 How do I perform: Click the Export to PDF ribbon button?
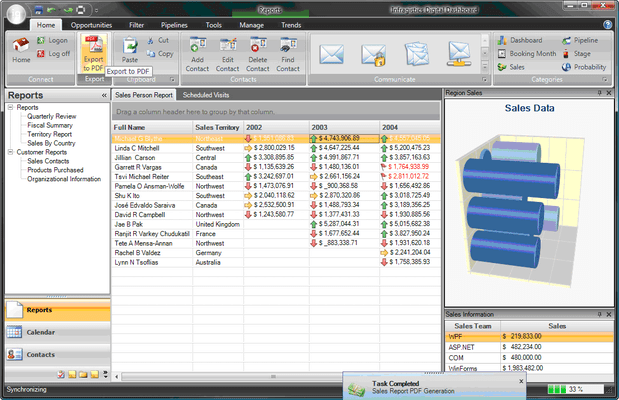coord(92,53)
